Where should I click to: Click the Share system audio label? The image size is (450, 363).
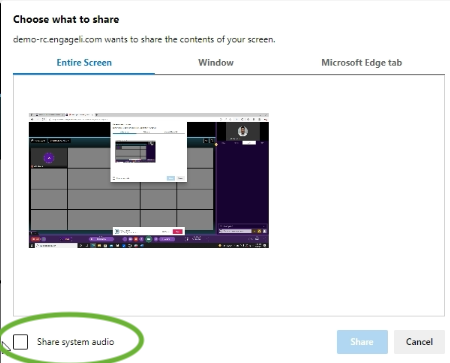click(x=76, y=342)
